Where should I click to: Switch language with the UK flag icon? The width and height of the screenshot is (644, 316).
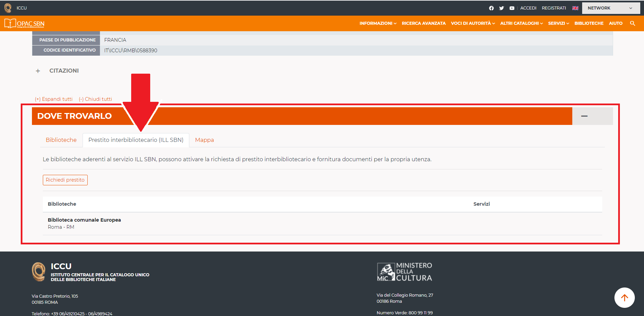click(575, 8)
